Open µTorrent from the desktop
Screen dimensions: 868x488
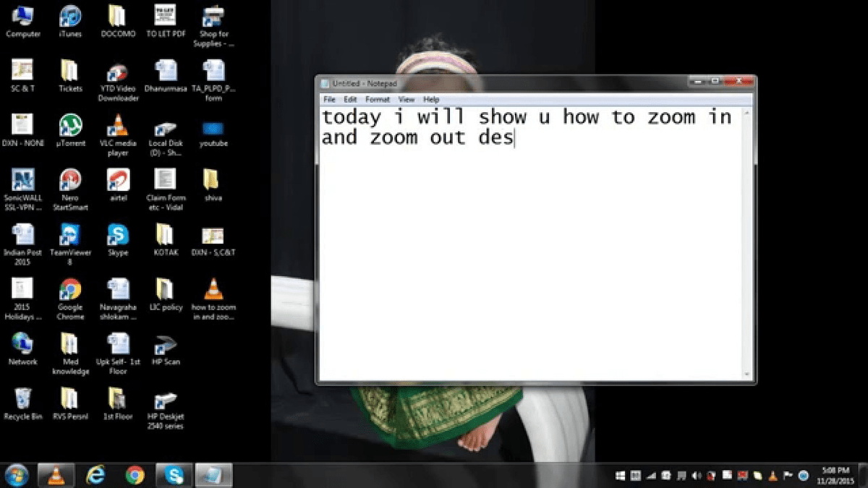click(x=69, y=123)
